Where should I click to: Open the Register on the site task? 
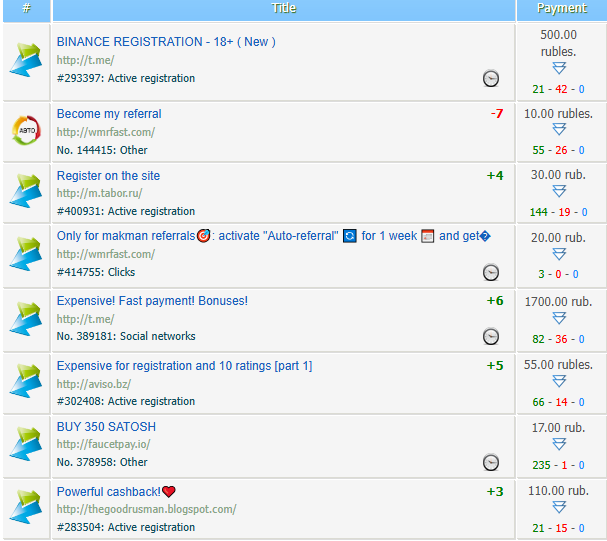(108, 176)
